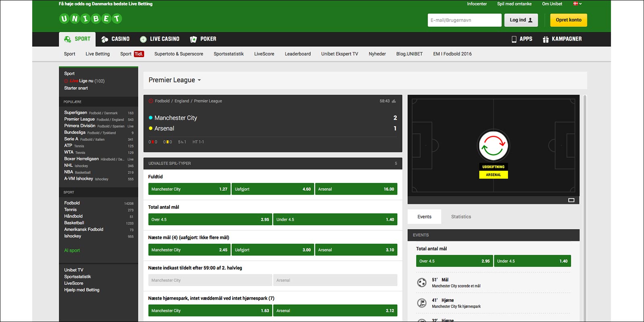The width and height of the screenshot is (644, 322).
Task: Open Leaderboard menu item
Action: [298, 54]
